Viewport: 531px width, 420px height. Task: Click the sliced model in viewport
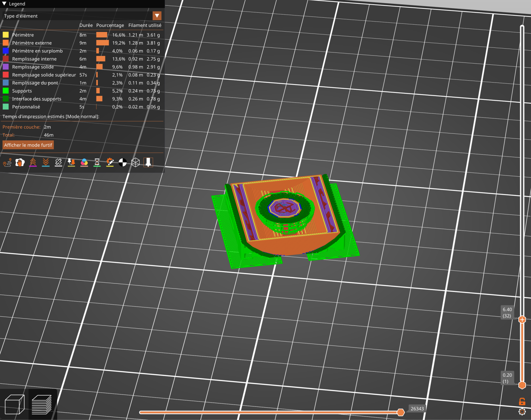point(285,221)
